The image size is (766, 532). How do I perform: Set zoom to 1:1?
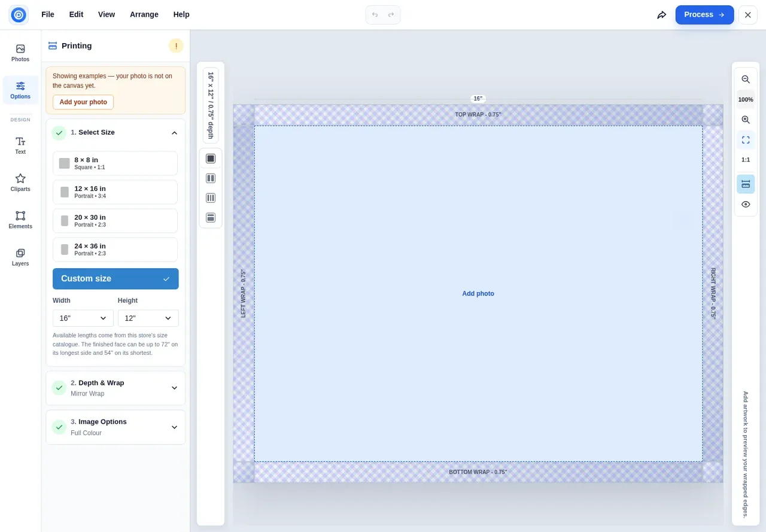[x=746, y=160]
